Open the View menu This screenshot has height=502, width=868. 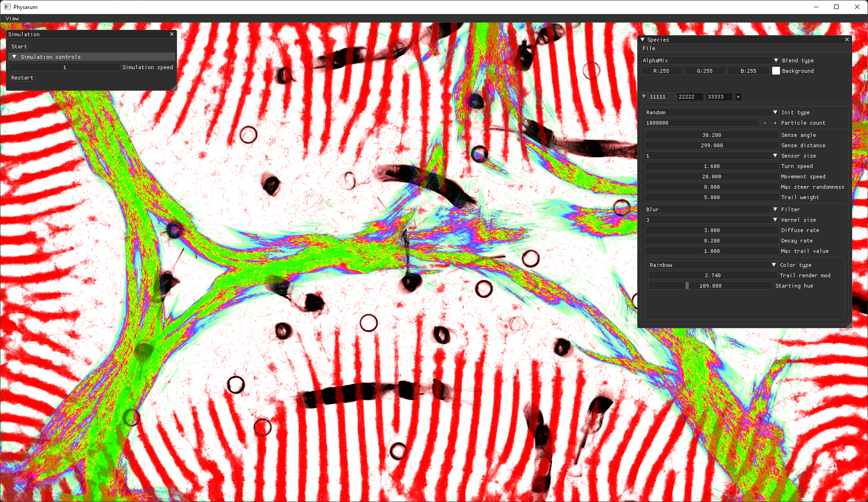(x=12, y=19)
